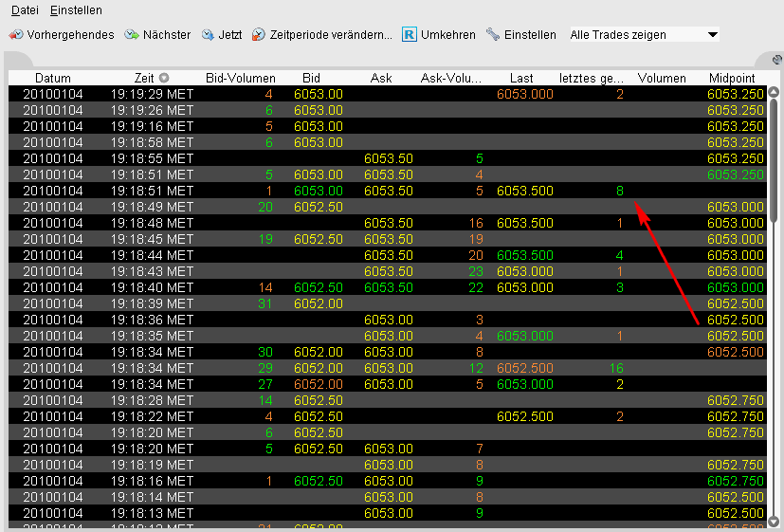The width and height of the screenshot is (784, 532).
Task: Click the Nächster arrow icon
Action: [x=132, y=34]
